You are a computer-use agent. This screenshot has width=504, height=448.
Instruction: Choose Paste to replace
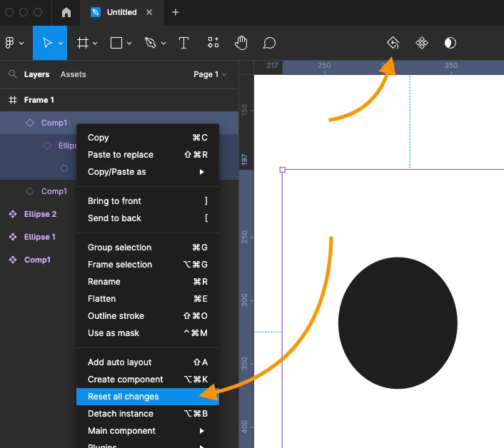(148, 155)
